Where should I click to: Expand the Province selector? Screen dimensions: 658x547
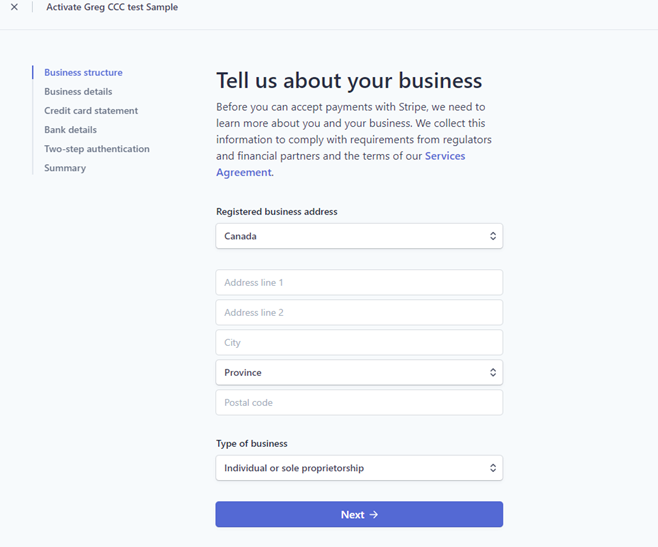(358, 373)
